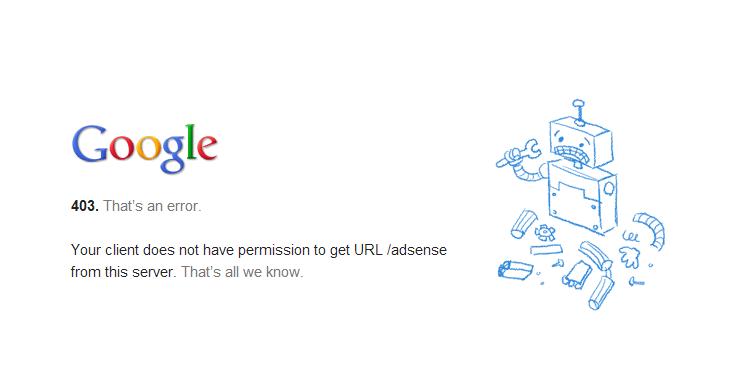Click the "That's an error." text
Screen dimensions: 739x370
click(152, 206)
